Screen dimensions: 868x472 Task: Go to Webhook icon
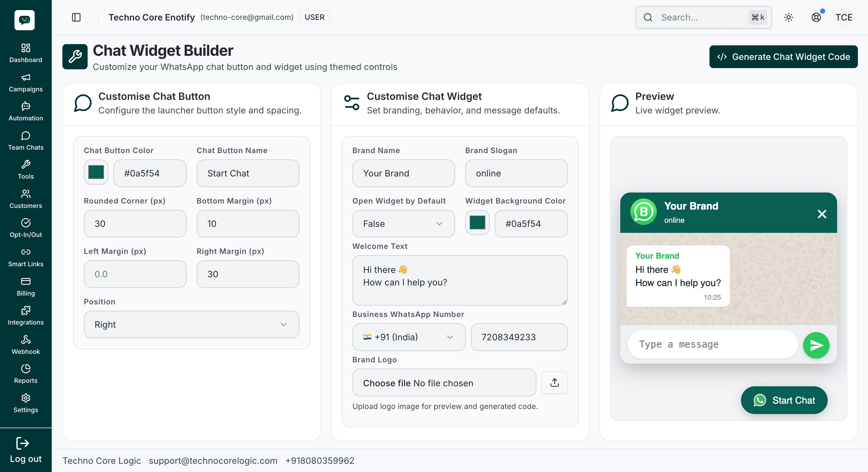[x=26, y=340]
